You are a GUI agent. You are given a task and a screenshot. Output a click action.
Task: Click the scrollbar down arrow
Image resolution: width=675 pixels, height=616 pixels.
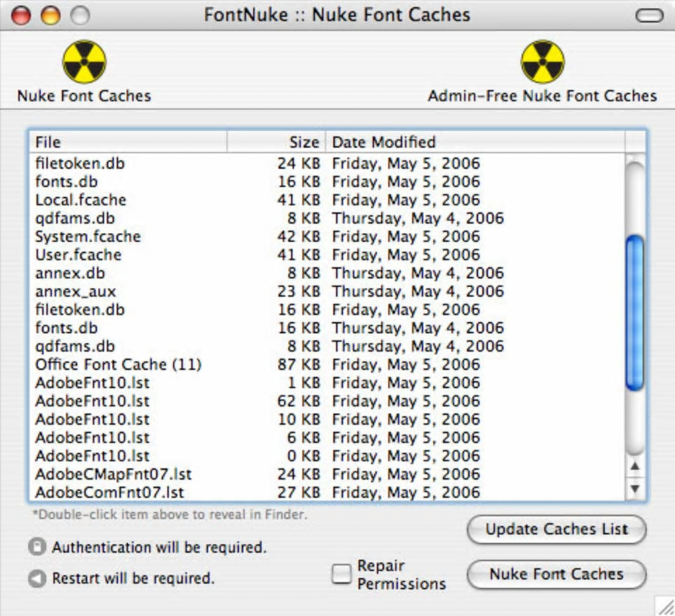635,489
